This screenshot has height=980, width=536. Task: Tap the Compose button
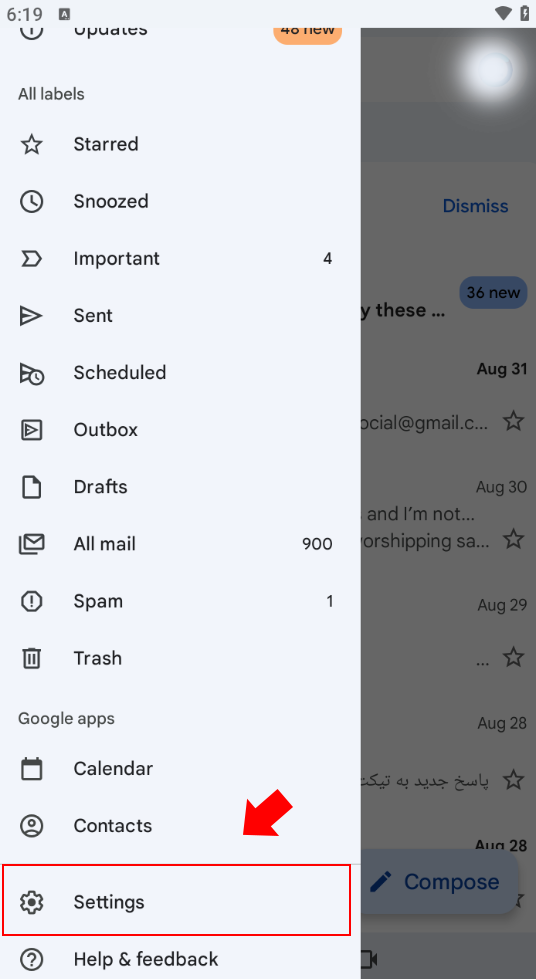click(x=440, y=882)
